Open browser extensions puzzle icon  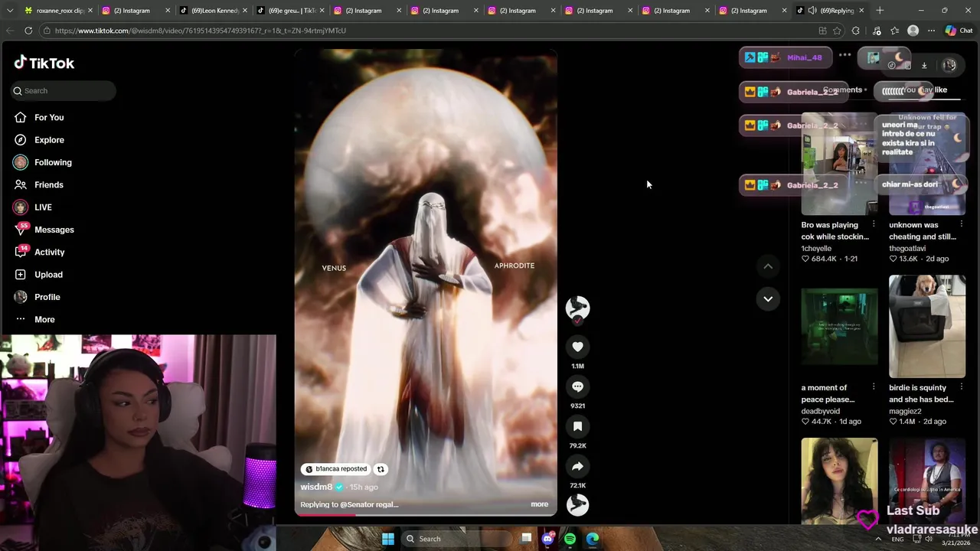[856, 31]
